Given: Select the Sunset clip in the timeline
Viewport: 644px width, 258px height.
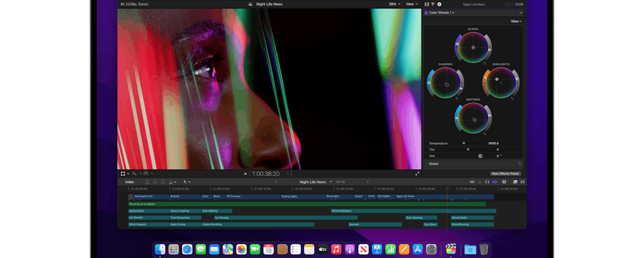Looking at the screenshot, I should tap(185, 196).
